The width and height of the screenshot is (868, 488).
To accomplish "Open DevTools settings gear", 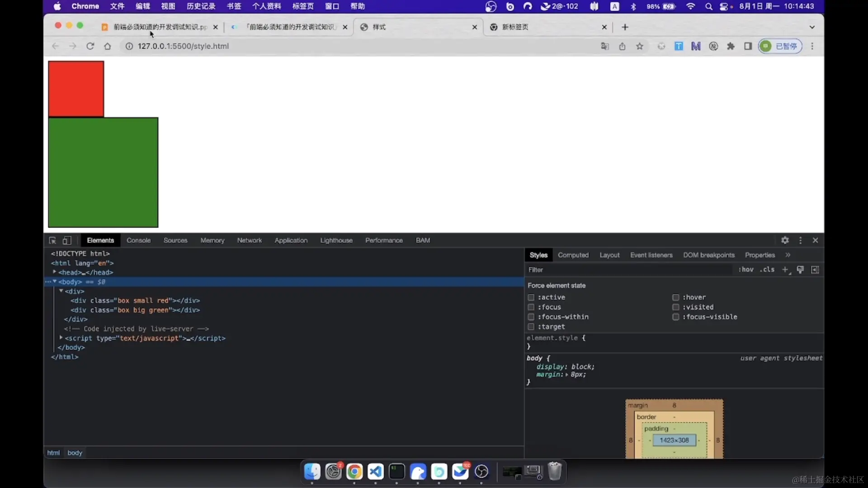I will [x=785, y=240].
